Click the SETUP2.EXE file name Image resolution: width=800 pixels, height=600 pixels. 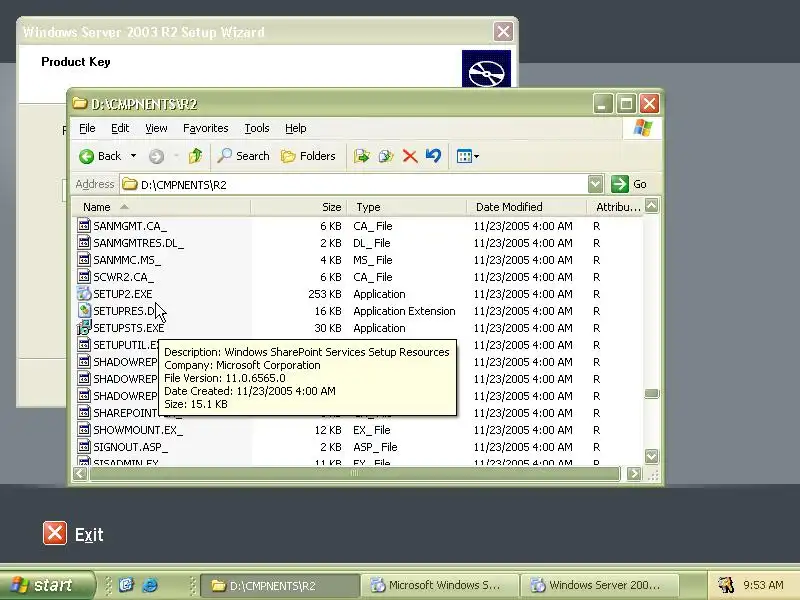122,294
